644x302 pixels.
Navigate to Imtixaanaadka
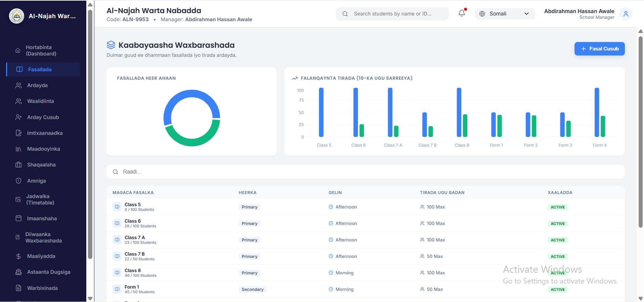(x=43, y=133)
